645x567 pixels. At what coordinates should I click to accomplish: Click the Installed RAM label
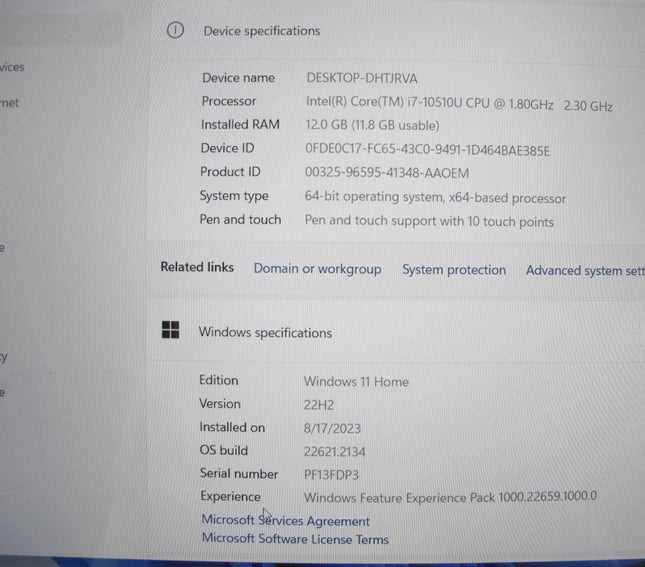[x=240, y=125]
